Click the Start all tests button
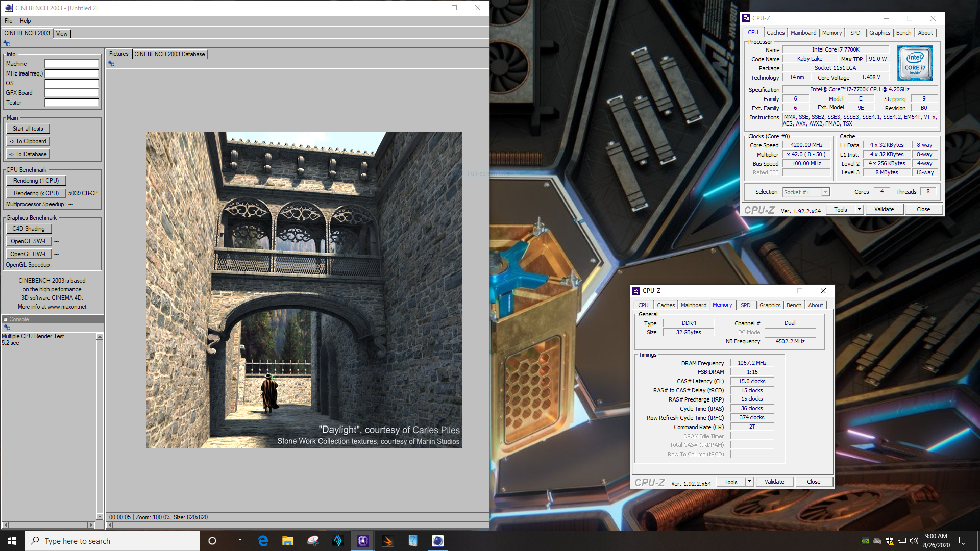Image resolution: width=980 pixels, height=551 pixels. click(x=28, y=129)
